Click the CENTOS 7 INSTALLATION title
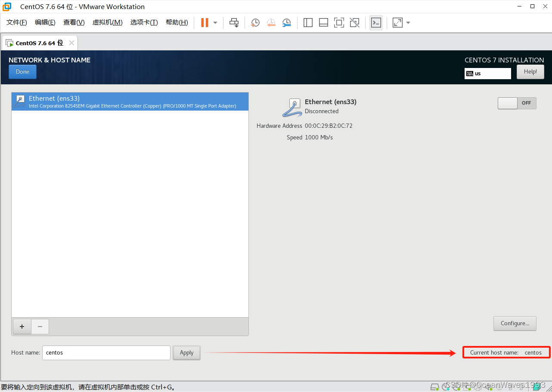This screenshot has height=392, width=552. coord(504,60)
